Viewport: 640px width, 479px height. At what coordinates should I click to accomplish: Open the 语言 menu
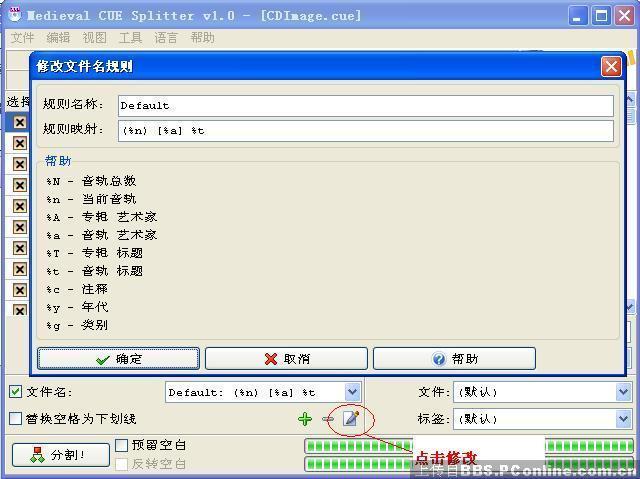coord(166,38)
